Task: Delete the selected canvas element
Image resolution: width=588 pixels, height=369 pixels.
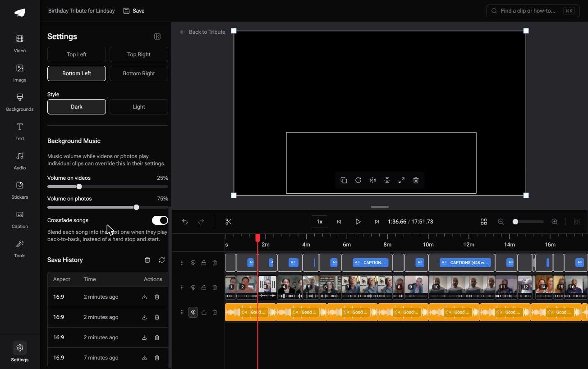Action: point(416,180)
